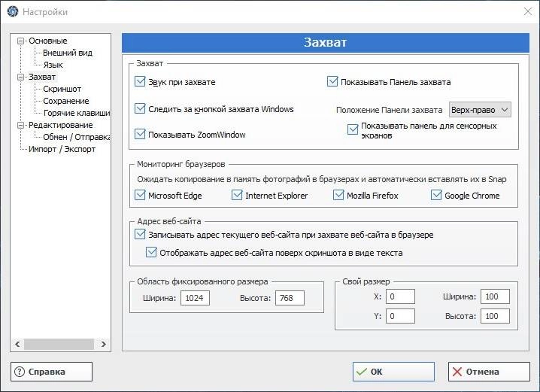Select Захват in settings tree

(x=42, y=77)
